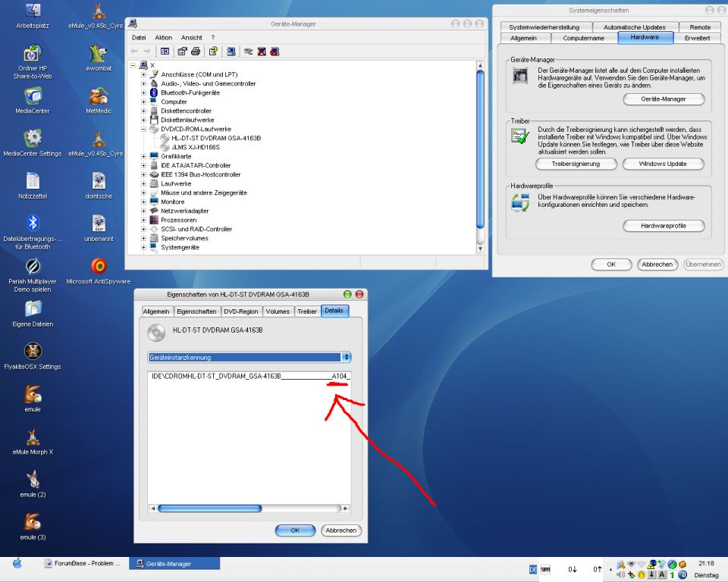Screen dimensions: 728x582
Task: Switch to the Erweitert tab in Systemeigenschaften
Action: (697, 38)
